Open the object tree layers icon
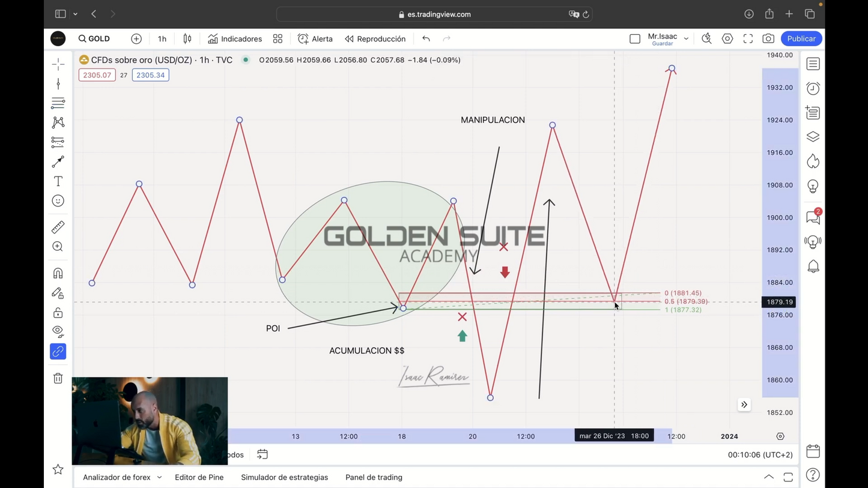Screen dimensions: 868x488 813,137
